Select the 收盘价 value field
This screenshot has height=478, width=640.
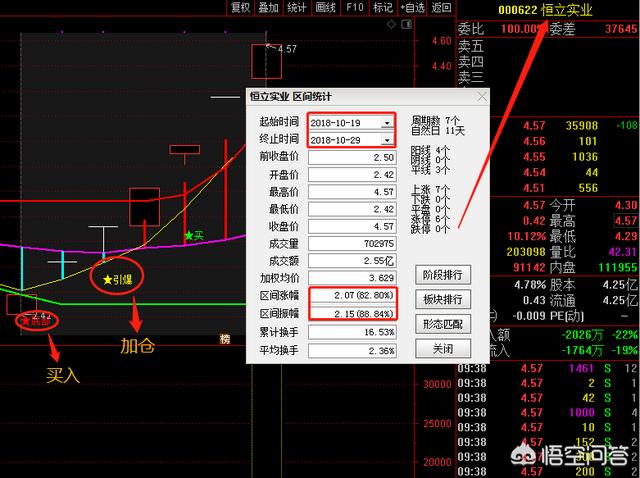tap(352, 226)
